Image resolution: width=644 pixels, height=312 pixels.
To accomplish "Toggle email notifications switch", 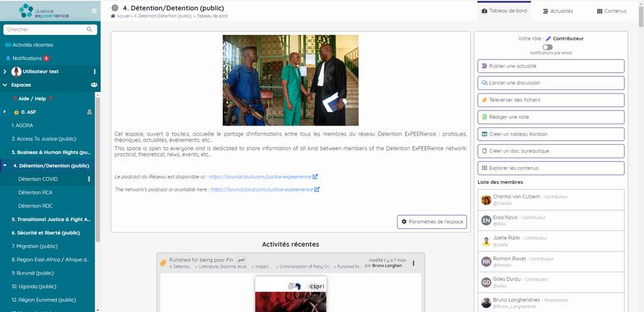I will pyautogui.click(x=547, y=47).
